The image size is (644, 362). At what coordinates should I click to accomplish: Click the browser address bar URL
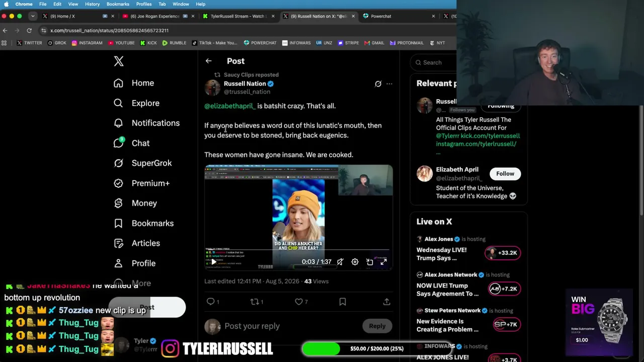(109, 31)
